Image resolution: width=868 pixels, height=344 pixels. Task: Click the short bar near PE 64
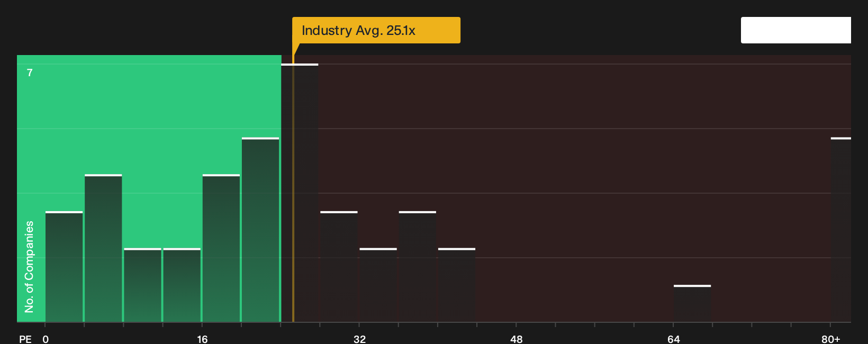[x=692, y=303]
